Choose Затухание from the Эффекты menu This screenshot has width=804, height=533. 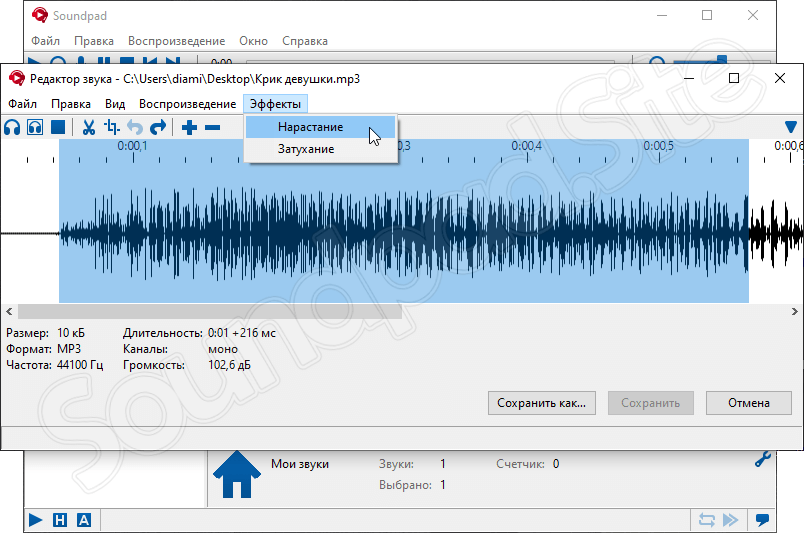[305, 149]
